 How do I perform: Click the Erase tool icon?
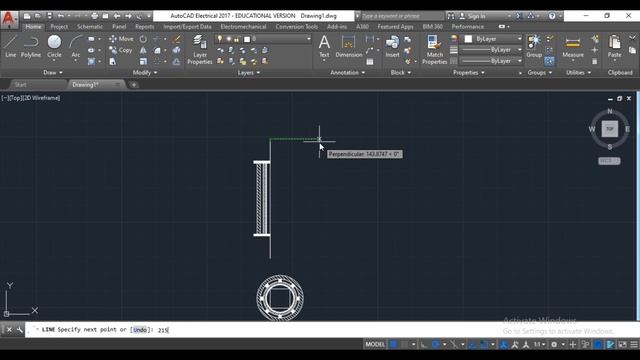coord(176,39)
